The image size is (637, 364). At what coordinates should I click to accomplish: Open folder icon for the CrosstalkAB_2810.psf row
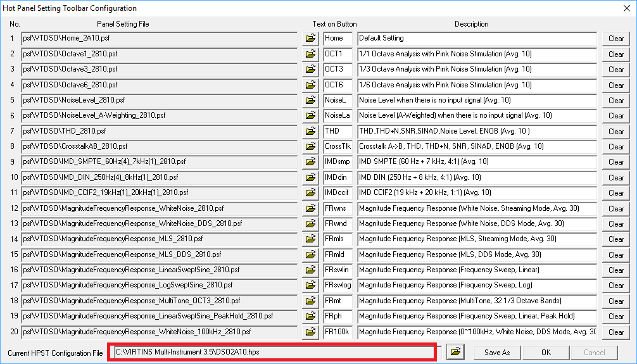[310, 147]
